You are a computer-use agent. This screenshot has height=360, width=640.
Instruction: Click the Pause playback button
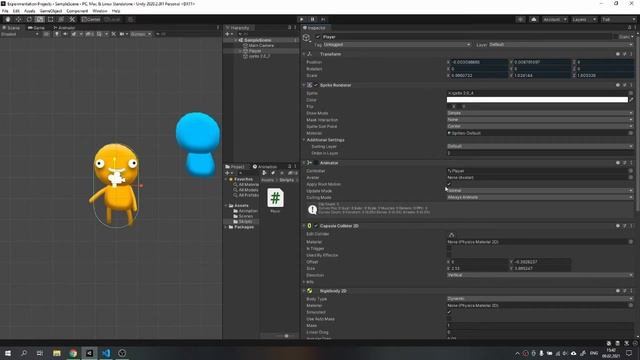coord(313,19)
